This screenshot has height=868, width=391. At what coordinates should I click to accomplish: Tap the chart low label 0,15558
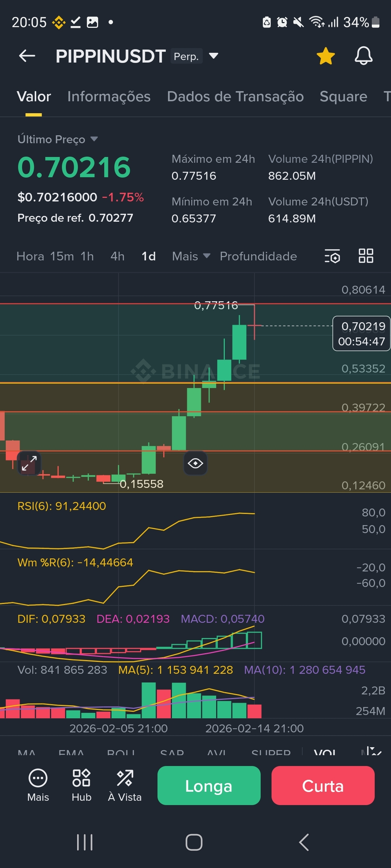point(142,484)
